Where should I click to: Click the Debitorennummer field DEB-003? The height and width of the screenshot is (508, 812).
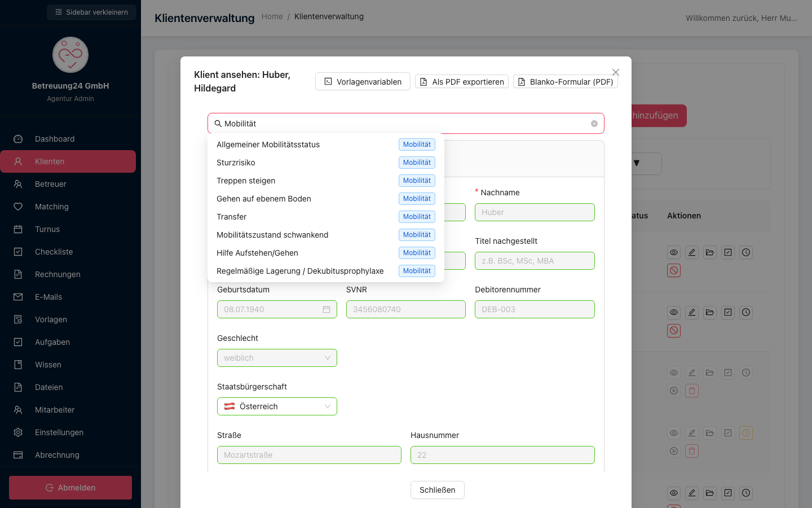pos(535,309)
